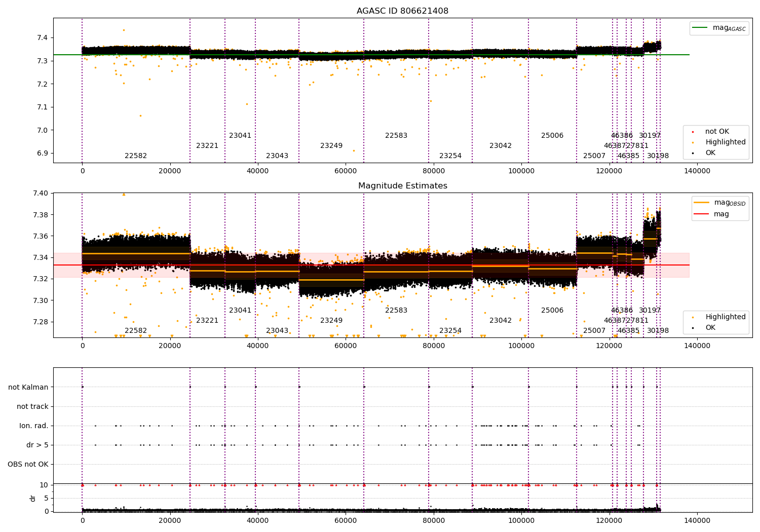Click the 7.1 y-tick label in the top plot

pos(43,107)
